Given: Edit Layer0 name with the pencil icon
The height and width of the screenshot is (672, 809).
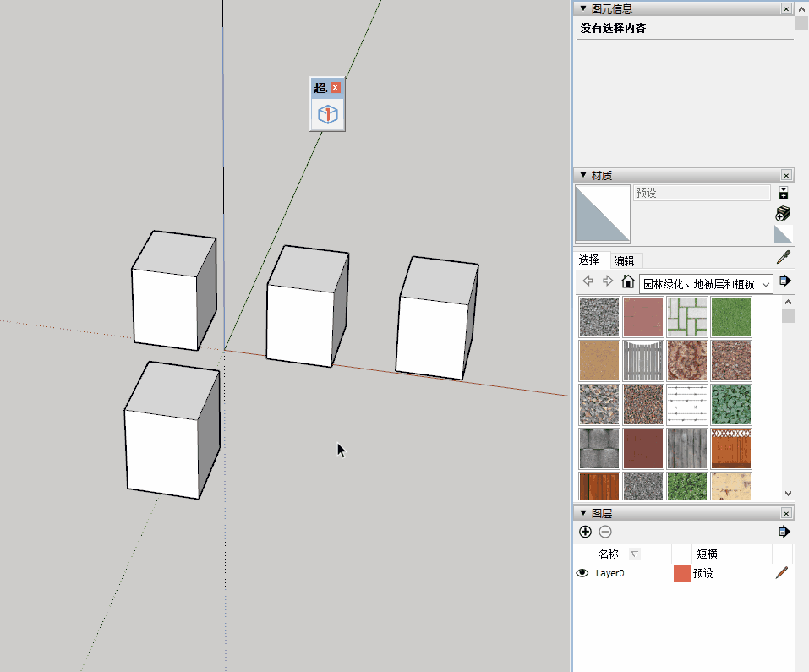Looking at the screenshot, I should [x=780, y=573].
